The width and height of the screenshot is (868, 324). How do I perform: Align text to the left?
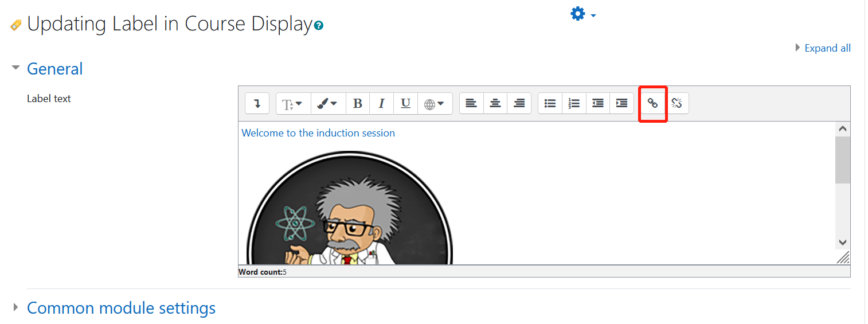[x=471, y=104]
